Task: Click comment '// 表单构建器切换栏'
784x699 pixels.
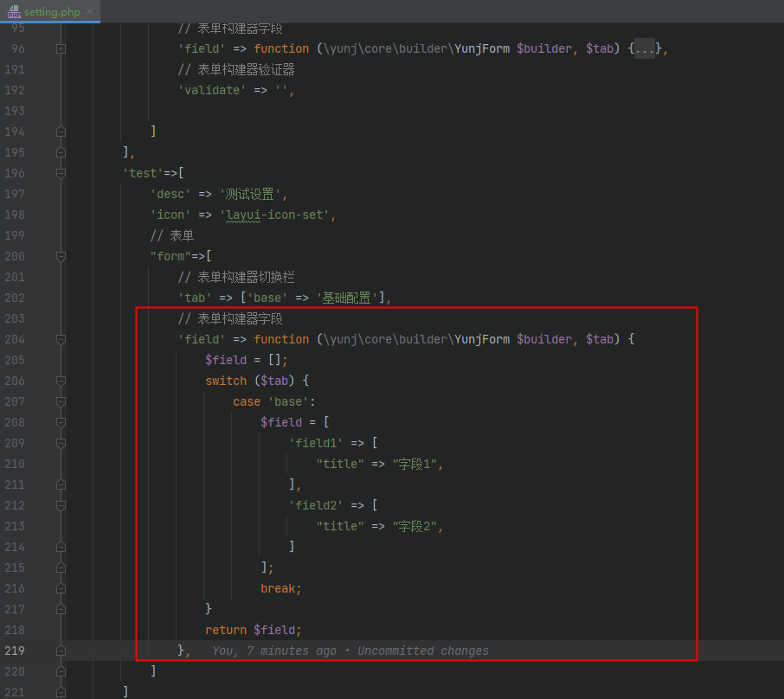Action: click(x=236, y=277)
